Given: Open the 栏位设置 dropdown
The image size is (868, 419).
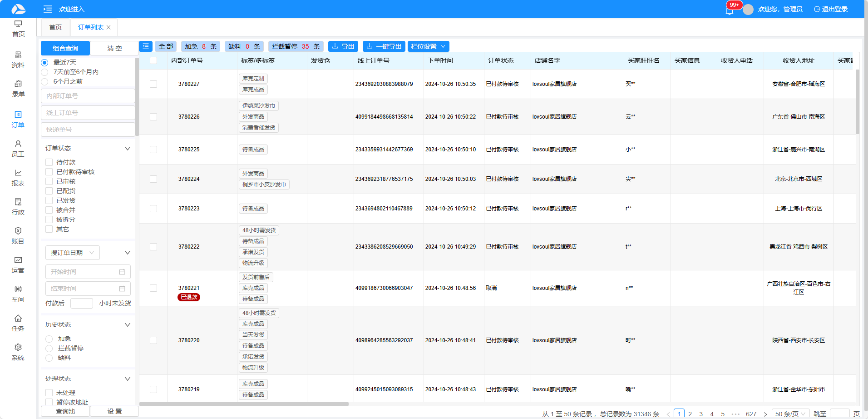Looking at the screenshot, I should pos(428,46).
